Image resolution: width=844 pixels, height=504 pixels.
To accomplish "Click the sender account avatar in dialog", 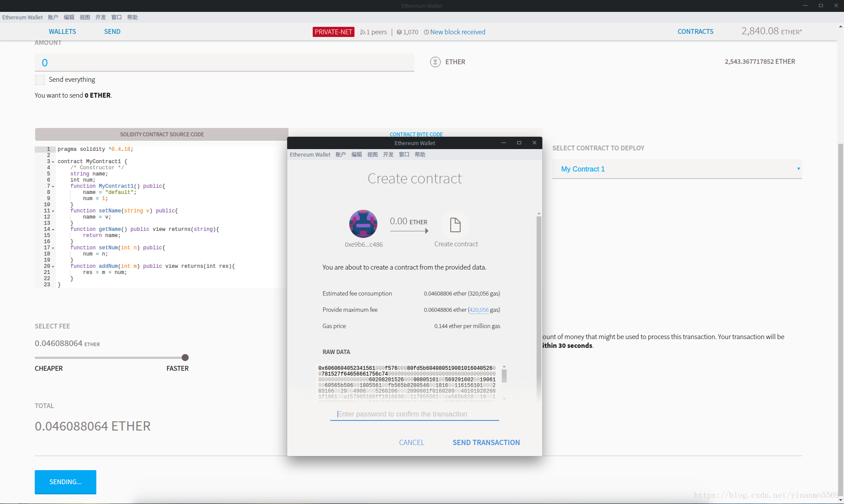I will point(363,224).
